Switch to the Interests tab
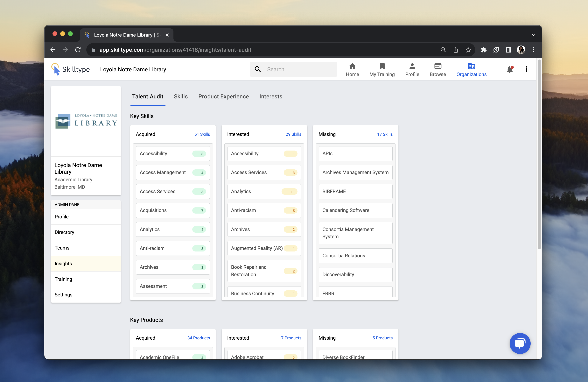588x382 pixels. click(270, 97)
